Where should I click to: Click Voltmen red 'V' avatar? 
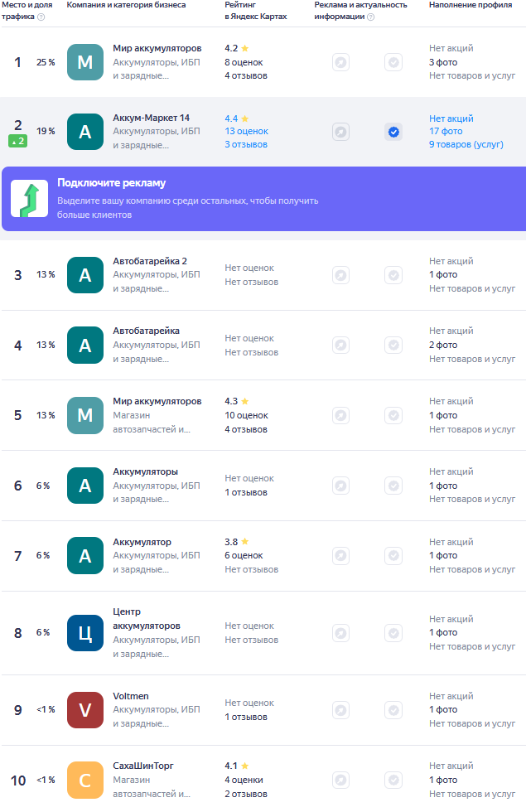tap(84, 710)
